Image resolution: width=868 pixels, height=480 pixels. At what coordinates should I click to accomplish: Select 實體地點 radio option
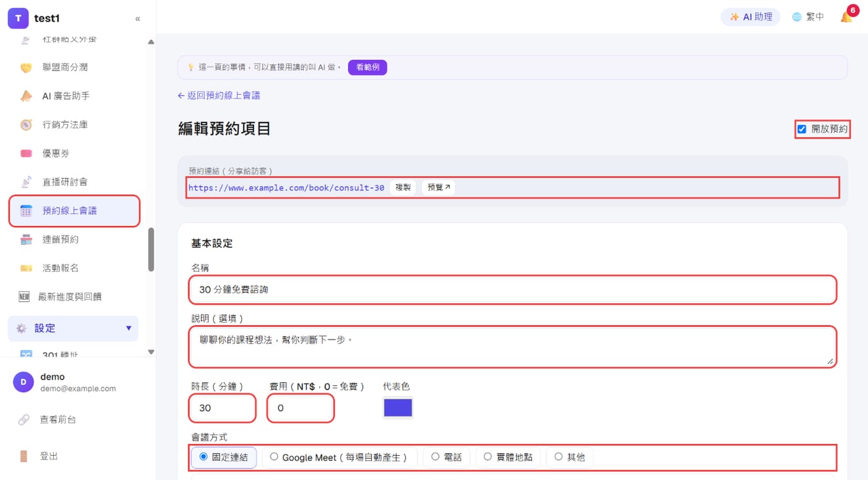tap(508, 457)
